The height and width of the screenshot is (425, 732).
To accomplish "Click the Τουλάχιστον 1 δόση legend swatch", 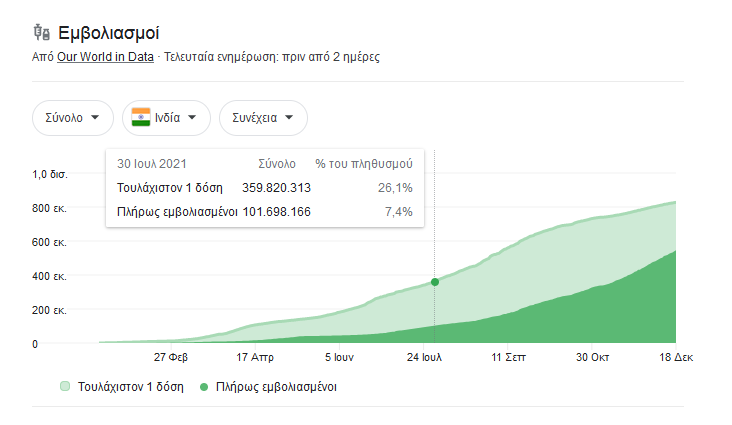I will tap(65, 386).
